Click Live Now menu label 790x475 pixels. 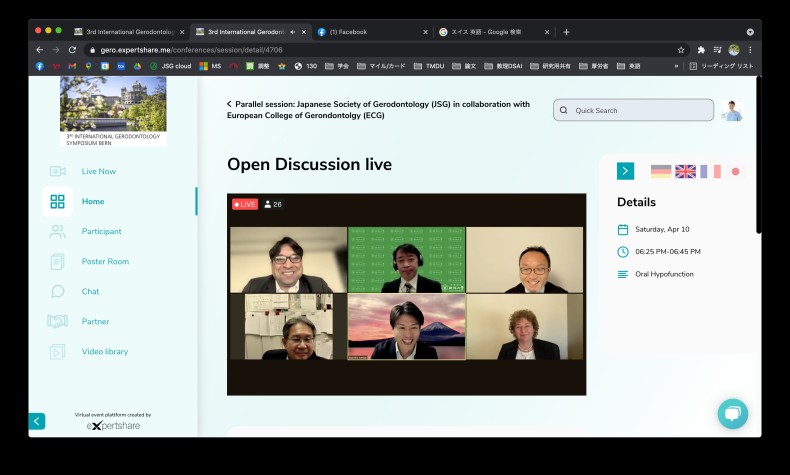click(99, 171)
